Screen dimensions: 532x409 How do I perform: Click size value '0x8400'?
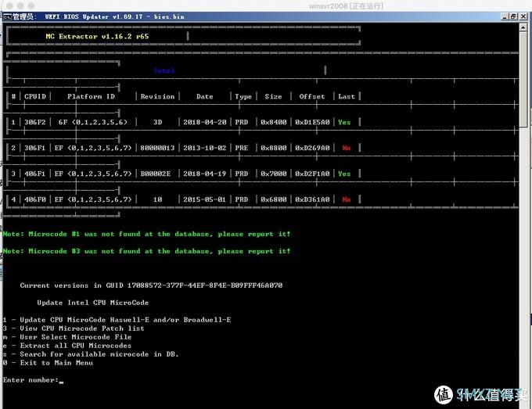pos(274,122)
